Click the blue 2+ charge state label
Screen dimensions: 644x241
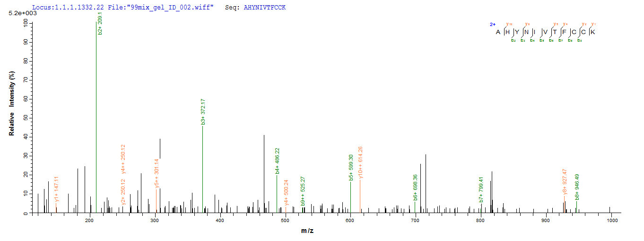click(492, 24)
